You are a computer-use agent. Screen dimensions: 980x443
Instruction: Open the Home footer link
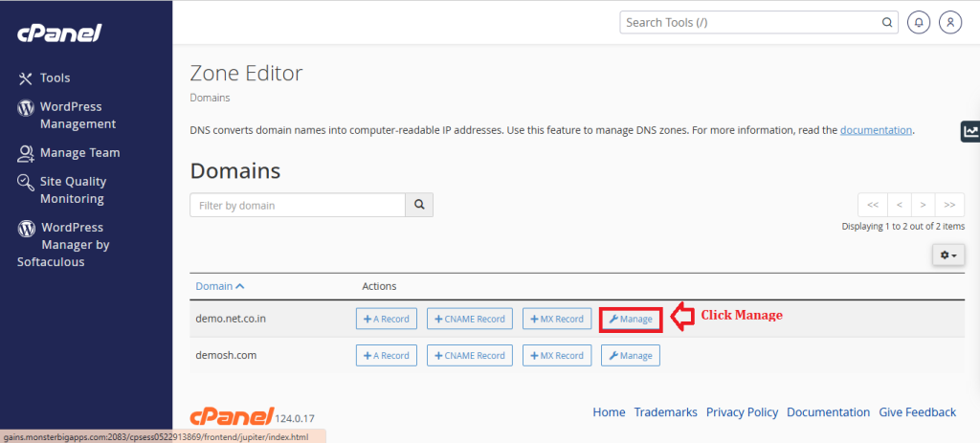point(609,412)
